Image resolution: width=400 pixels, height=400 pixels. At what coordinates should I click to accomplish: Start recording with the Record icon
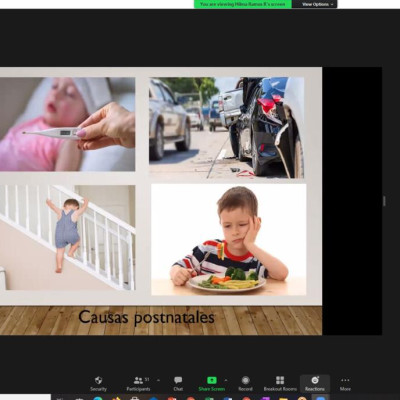click(245, 380)
